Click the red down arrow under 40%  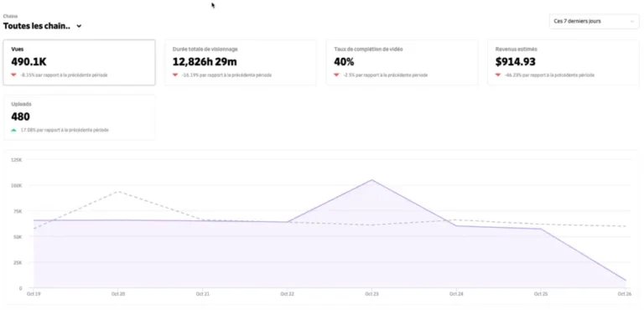click(337, 75)
